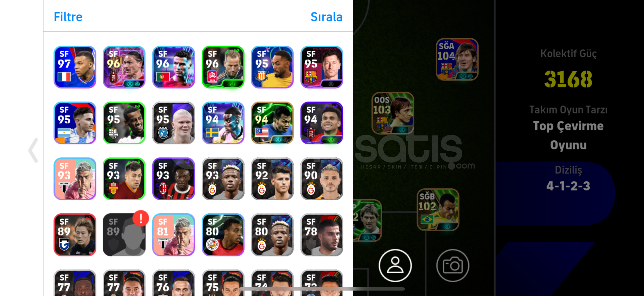Viewport: 644px width, 296px height.
Task: Open the Filtre options
Action: point(68,17)
